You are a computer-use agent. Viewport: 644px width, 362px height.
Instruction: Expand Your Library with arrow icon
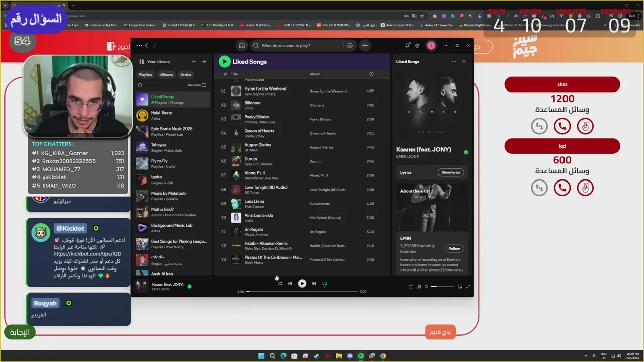click(204, 62)
